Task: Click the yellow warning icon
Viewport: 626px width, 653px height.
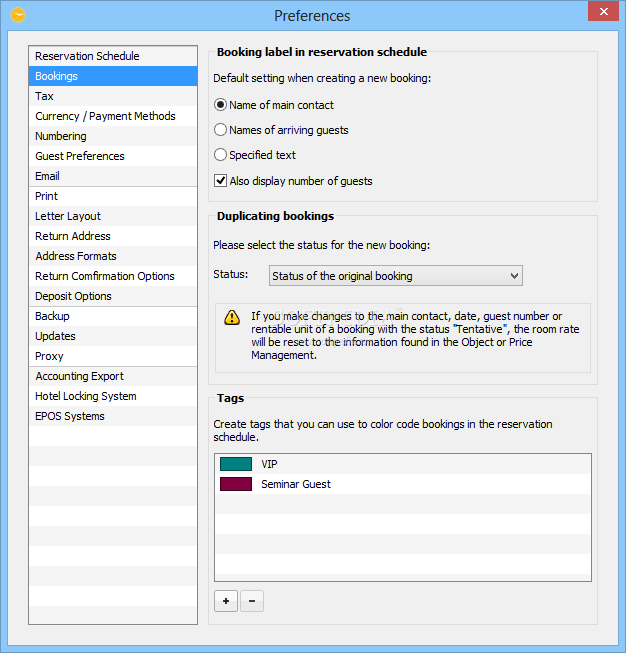Action: point(232,317)
